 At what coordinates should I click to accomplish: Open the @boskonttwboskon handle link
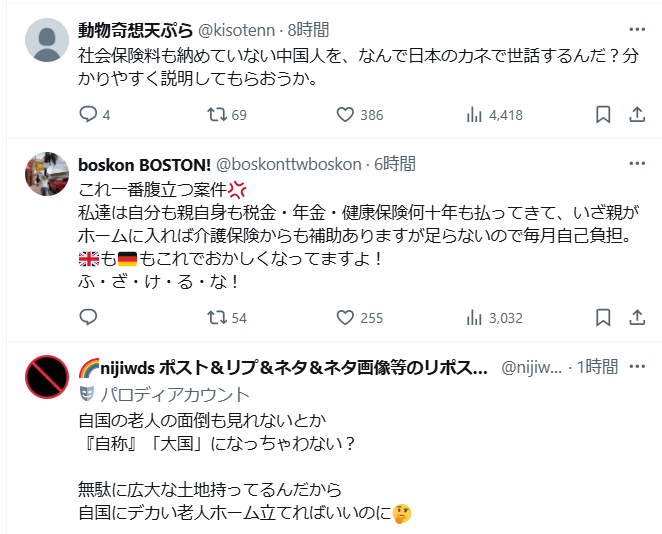coord(289,164)
